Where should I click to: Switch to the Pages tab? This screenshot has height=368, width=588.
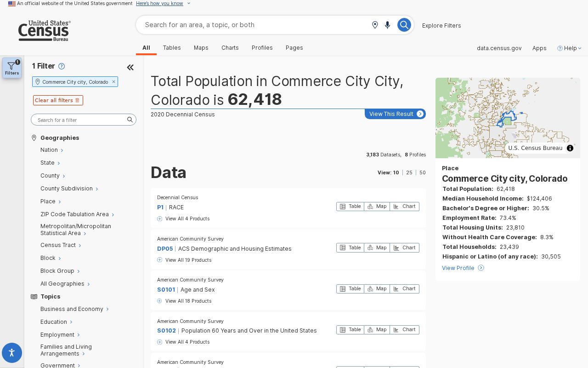coord(294,48)
